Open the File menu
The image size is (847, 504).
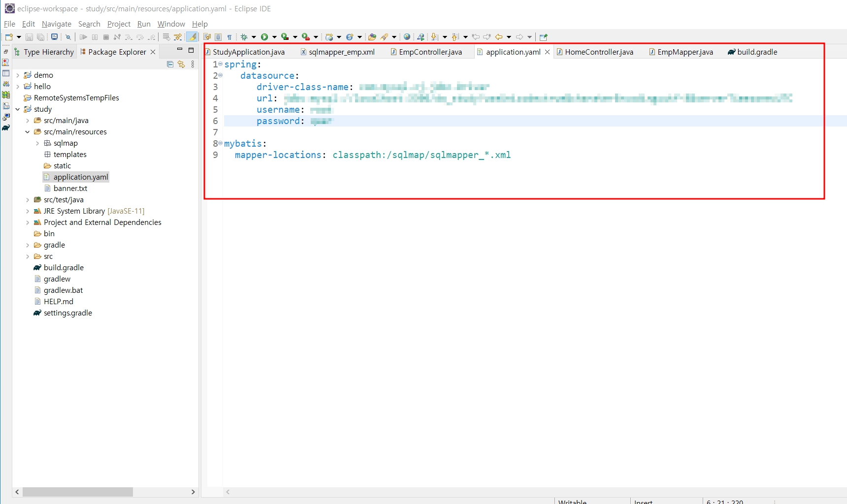pos(9,24)
